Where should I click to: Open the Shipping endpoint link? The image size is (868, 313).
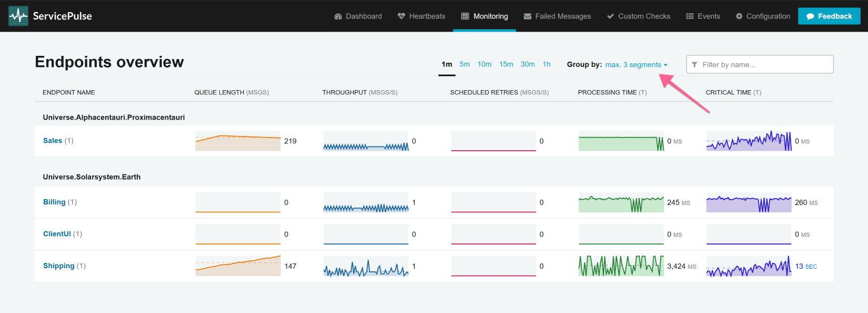coord(58,266)
